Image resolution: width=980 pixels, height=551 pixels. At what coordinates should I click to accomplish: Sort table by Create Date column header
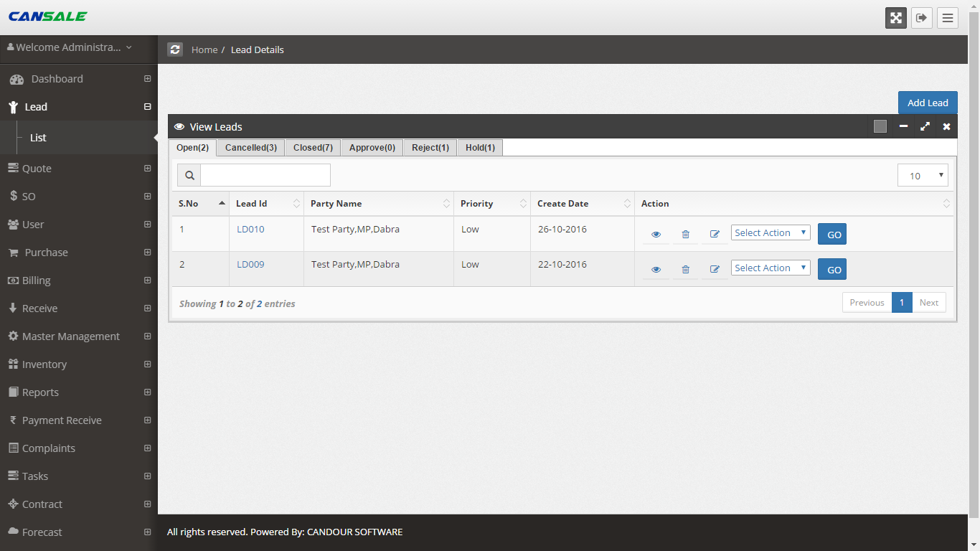pos(583,204)
